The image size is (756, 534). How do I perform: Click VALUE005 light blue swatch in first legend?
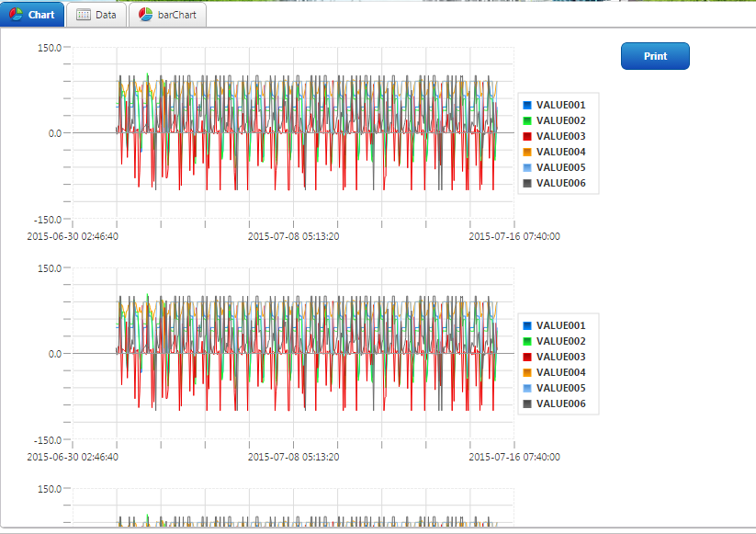pos(527,168)
